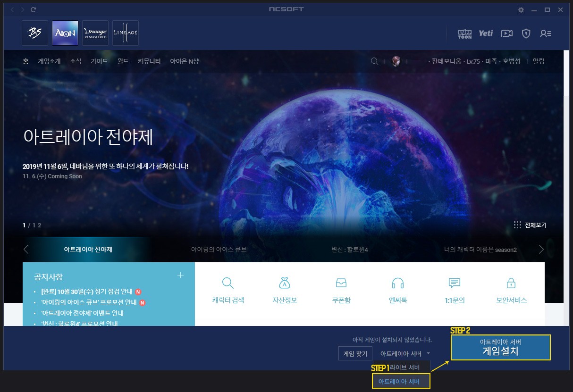Viewport: 573px width, 392px height.
Task: Open the security shield icon
Action: (526, 33)
